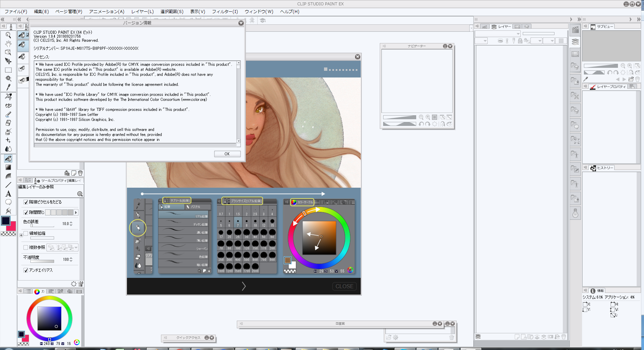Open the blending mode dropdown in Layer panel

pyautogui.click(x=498, y=33)
